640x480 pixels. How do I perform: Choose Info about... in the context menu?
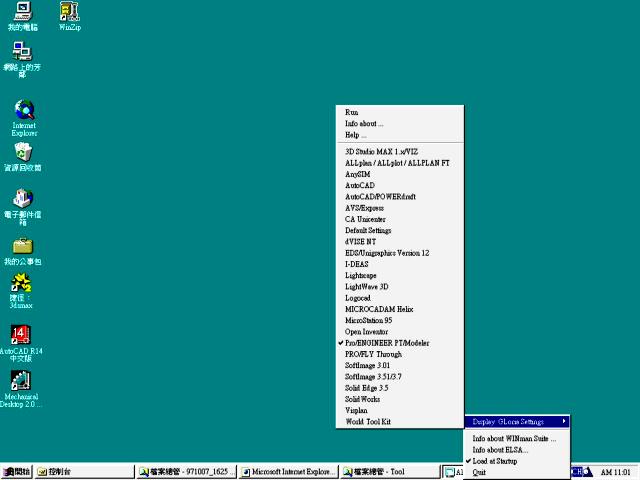tap(400, 124)
